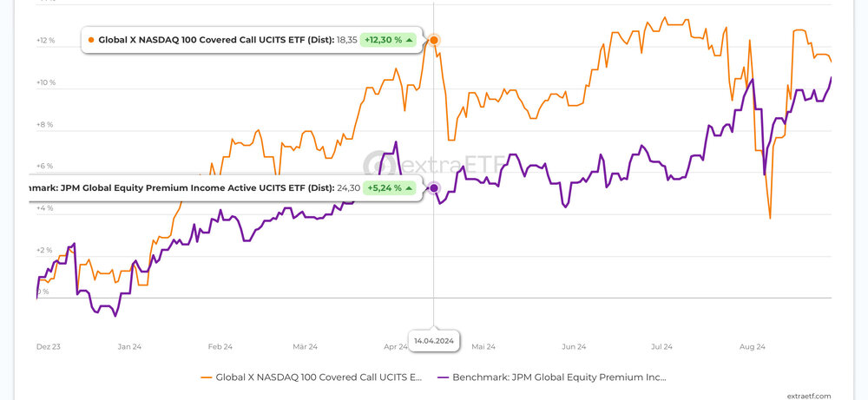Click the up-arrow beside +12,30 %

tap(409, 40)
